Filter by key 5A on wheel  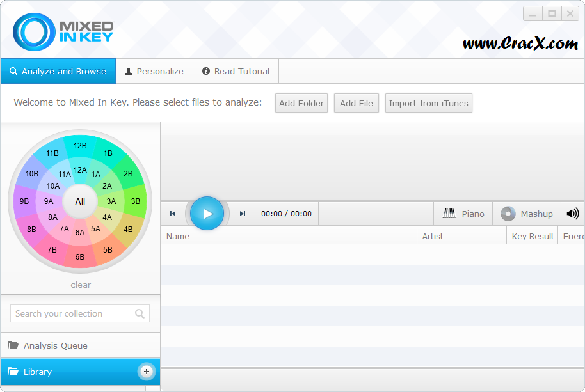(96, 229)
